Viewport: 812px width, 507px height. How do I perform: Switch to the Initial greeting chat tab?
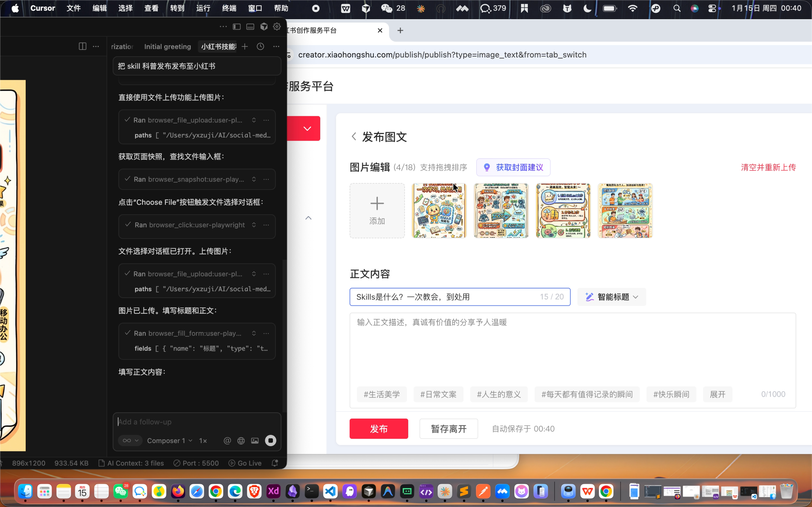point(167,46)
